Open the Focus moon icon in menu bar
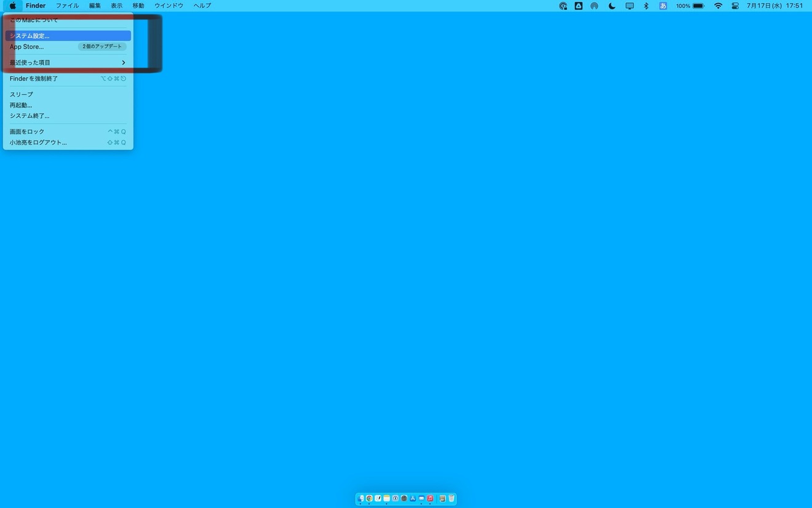 pyautogui.click(x=611, y=6)
